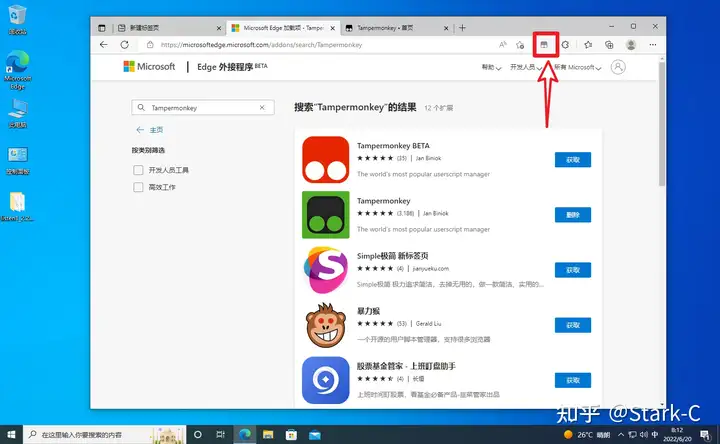Switch to the 新建标签页 tab
The width and height of the screenshot is (720, 444).
pos(170,28)
